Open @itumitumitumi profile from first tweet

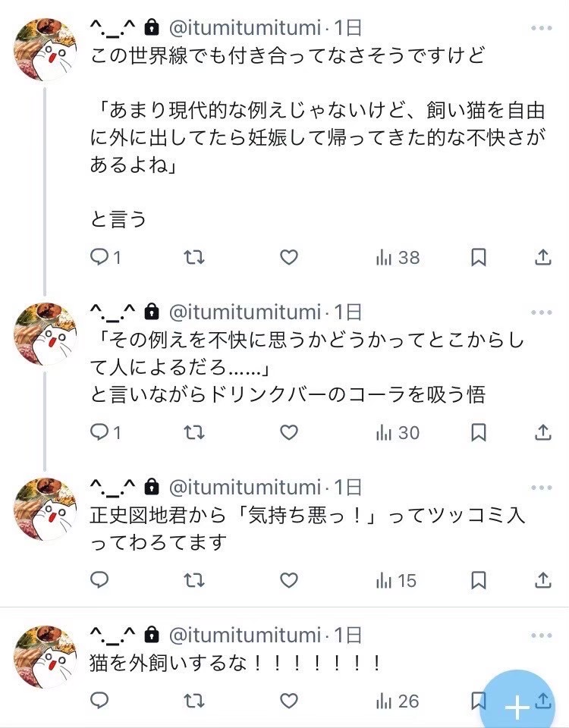coord(244,29)
